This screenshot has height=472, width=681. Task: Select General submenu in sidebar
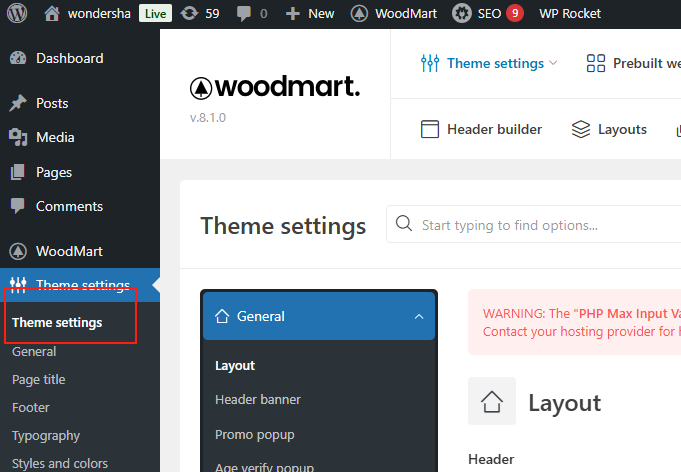point(34,351)
